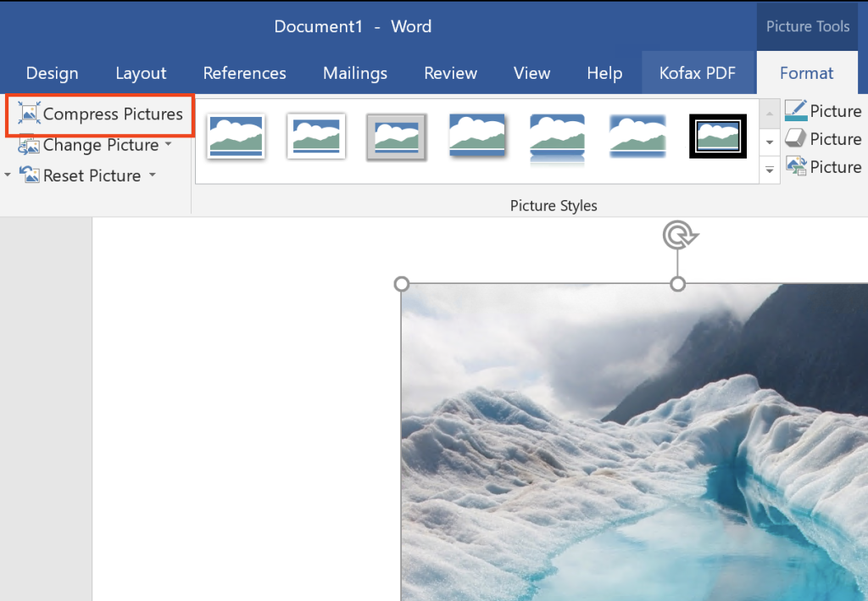Expand the Reset Picture dropdown arrow
The width and height of the screenshot is (868, 601).
pyautogui.click(x=153, y=175)
